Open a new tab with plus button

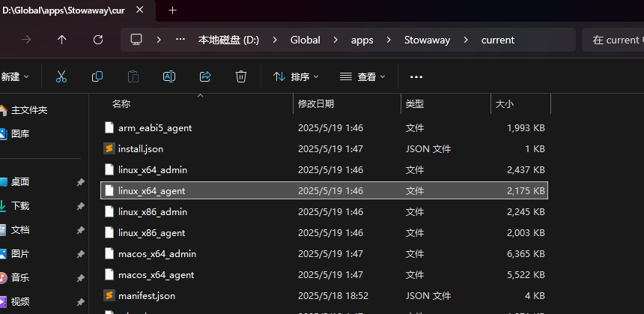(x=172, y=10)
